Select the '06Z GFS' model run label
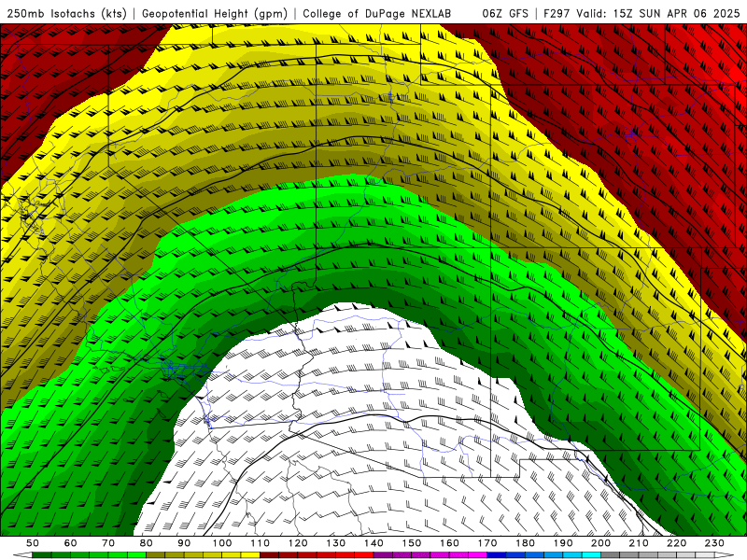This screenshot has width=747, height=560. coord(505,13)
